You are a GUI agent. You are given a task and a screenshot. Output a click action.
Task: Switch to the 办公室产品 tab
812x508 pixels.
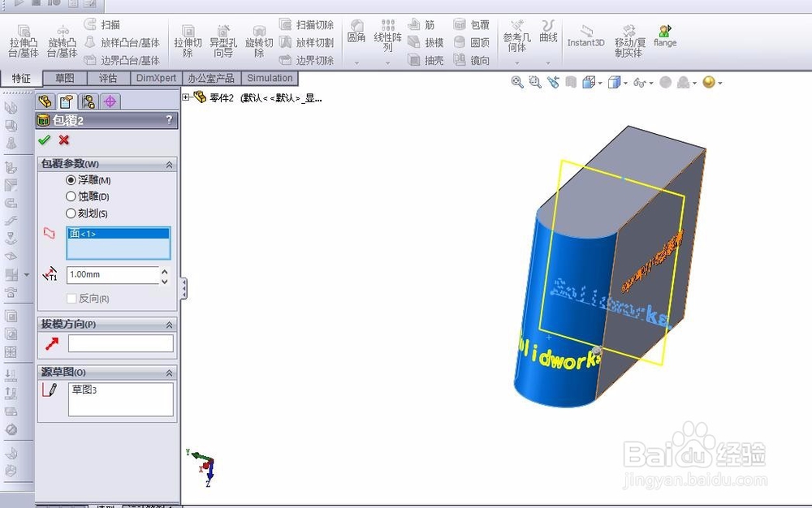(x=211, y=78)
